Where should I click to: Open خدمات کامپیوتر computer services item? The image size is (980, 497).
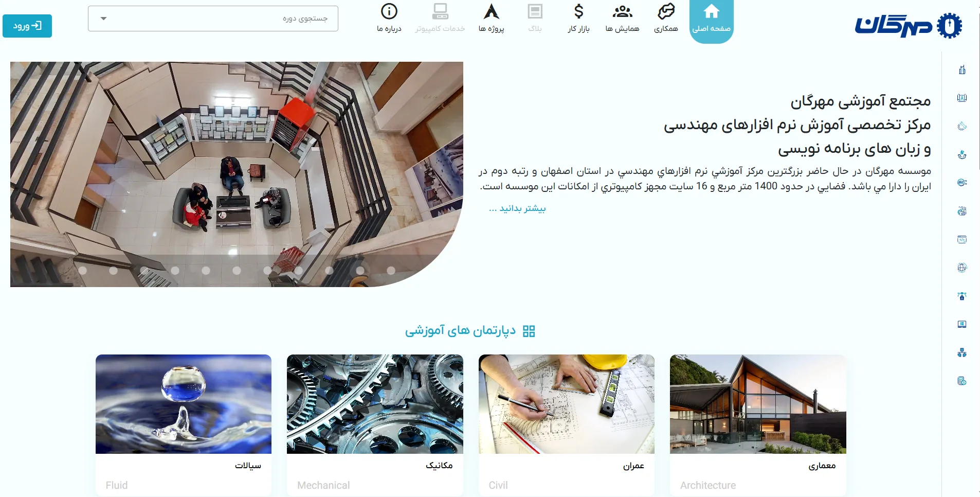pos(440,19)
